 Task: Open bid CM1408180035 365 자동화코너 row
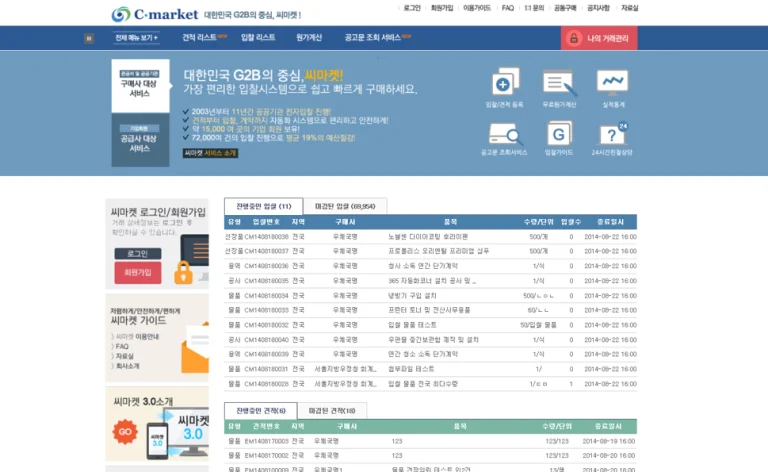431,281
